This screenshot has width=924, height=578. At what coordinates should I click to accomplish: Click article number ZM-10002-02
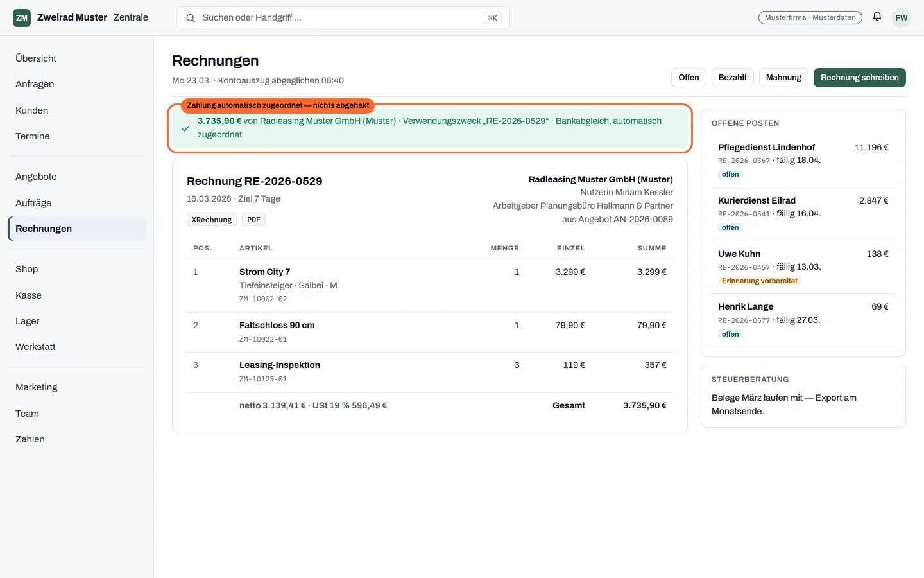pos(263,299)
